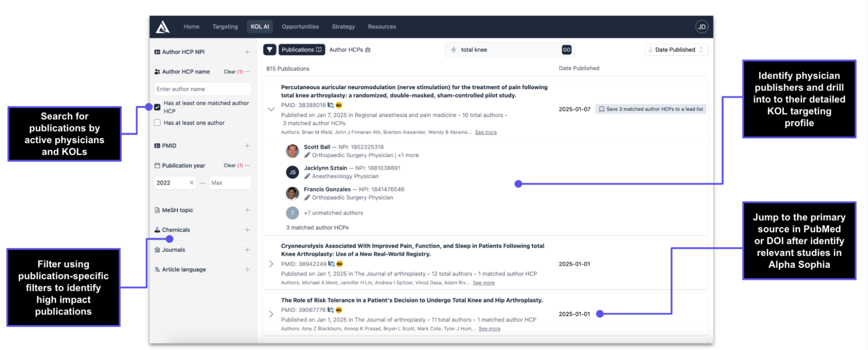Open the Resources menu
This screenshot has width=868, height=350.
pyautogui.click(x=382, y=27)
